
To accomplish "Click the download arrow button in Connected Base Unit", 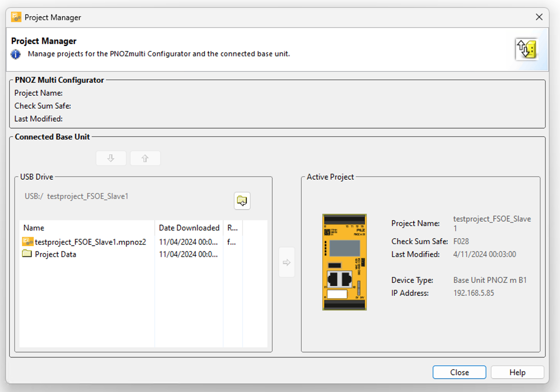I will tap(111, 158).
